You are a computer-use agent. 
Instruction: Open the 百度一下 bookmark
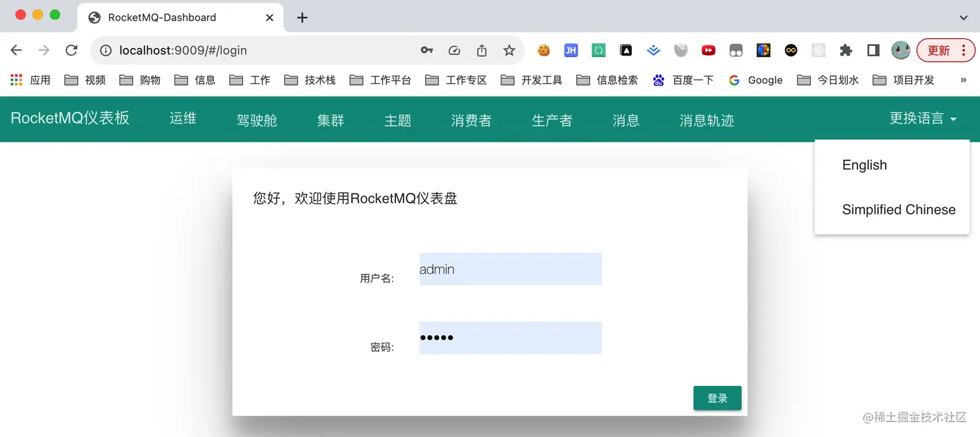click(x=683, y=80)
